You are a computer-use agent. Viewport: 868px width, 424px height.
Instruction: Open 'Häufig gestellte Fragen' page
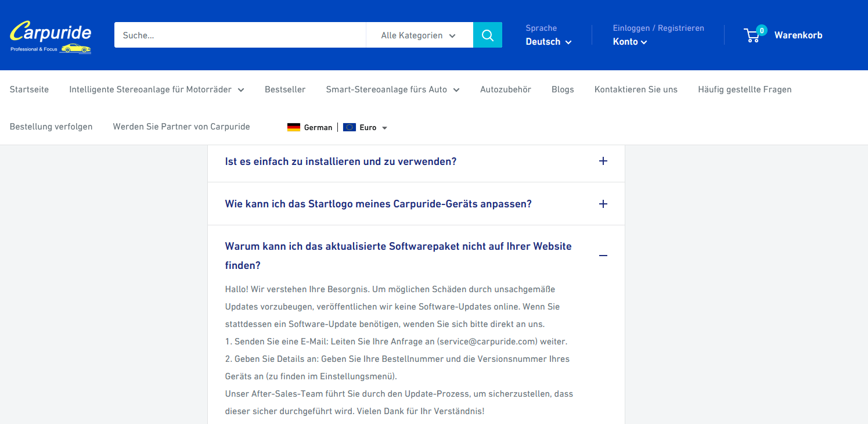(x=745, y=89)
